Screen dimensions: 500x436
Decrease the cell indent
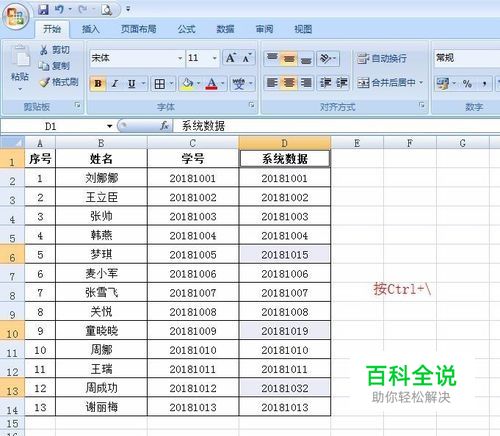point(325,83)
